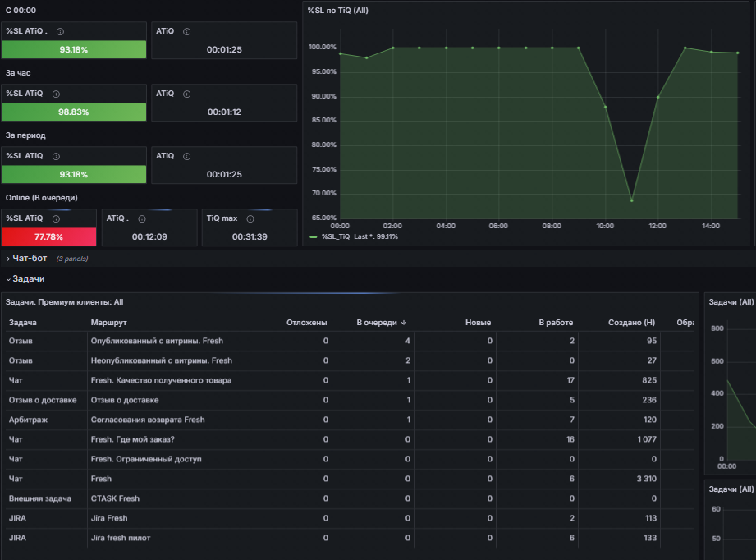Sort table by Отложены column header
Screen dimensions: 756x560
[x=307, y=323]
